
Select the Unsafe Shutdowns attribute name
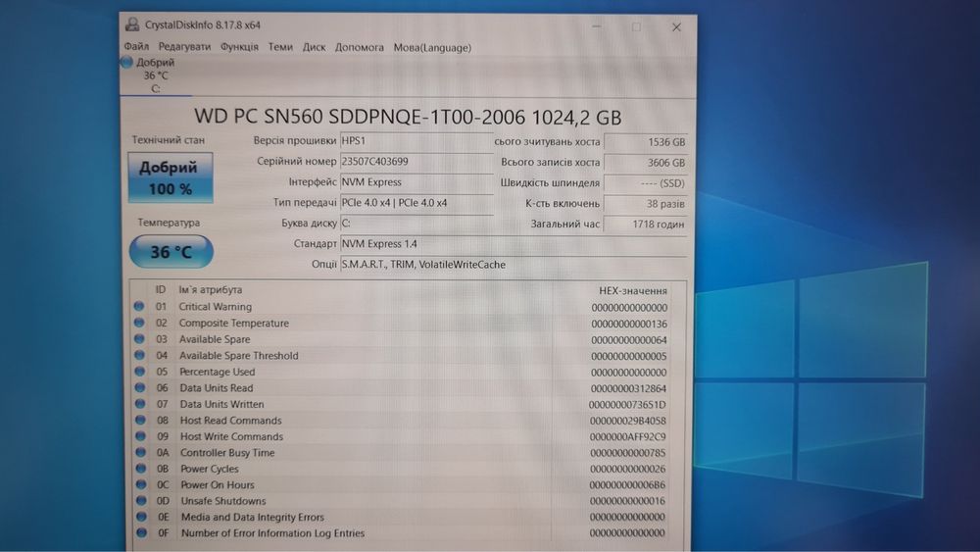(223, 501)
